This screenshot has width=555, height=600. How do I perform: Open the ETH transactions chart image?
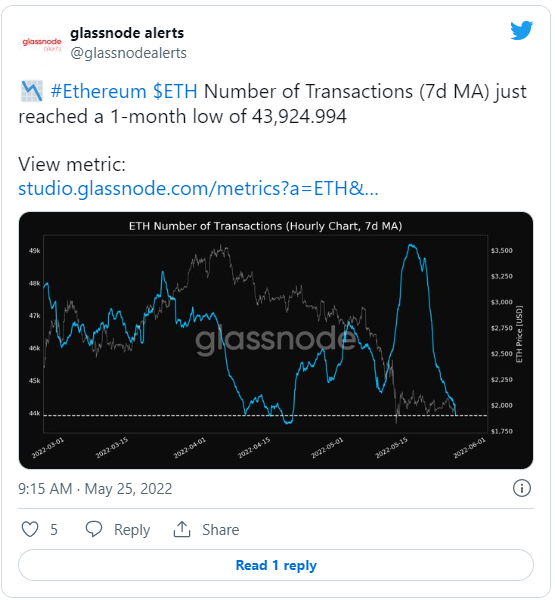tap(276, 341)
